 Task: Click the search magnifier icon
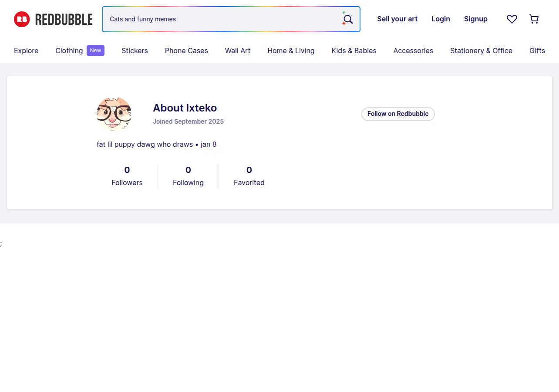point(347,19)
